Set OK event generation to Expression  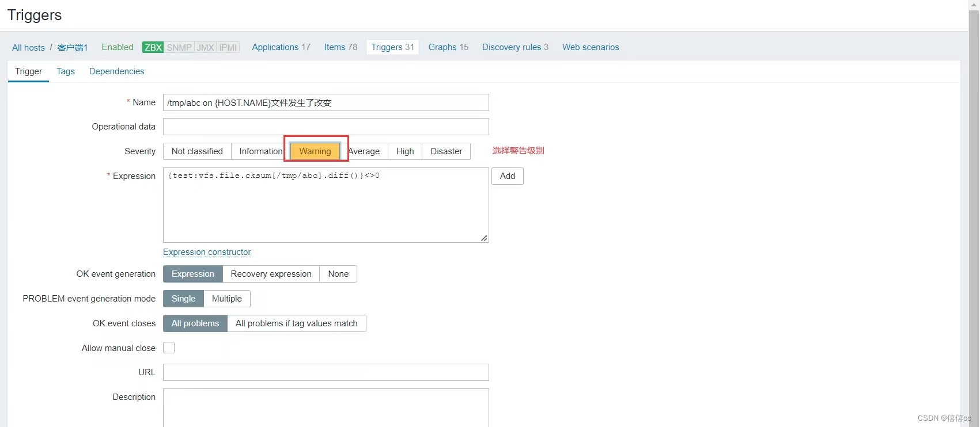(x=193, y=274)
